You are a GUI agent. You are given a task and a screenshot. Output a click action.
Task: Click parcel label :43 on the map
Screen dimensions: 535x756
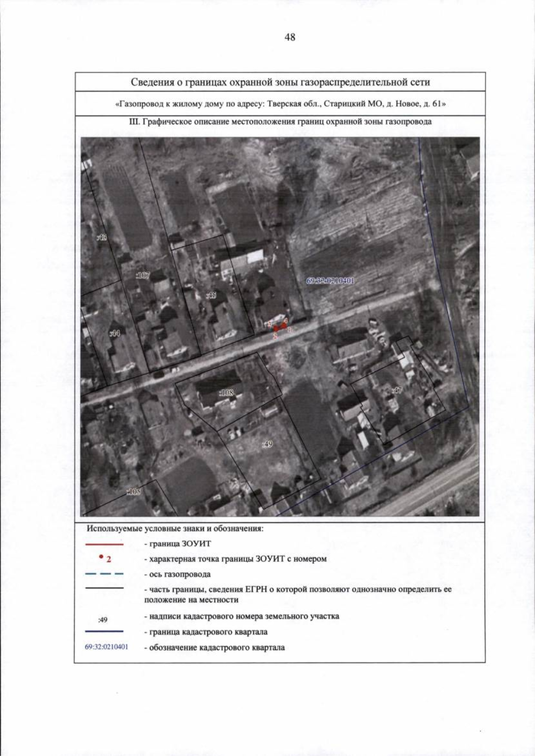tap(102, 238)
